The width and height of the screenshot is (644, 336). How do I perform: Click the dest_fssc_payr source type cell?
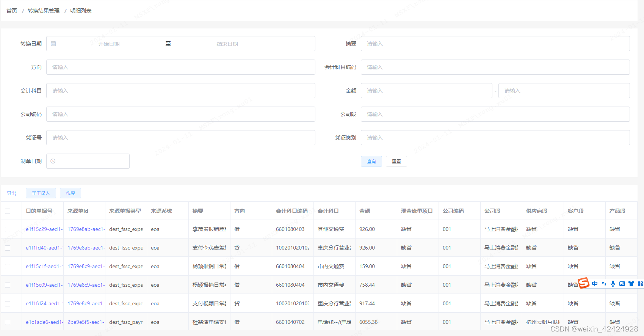pos(126,322)
